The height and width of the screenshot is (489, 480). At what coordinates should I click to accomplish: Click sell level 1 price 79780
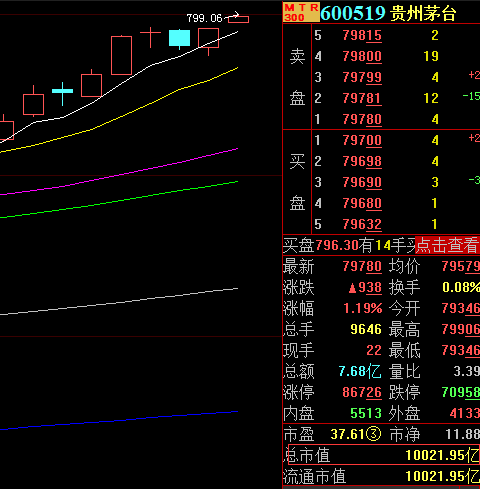(362, 119)
